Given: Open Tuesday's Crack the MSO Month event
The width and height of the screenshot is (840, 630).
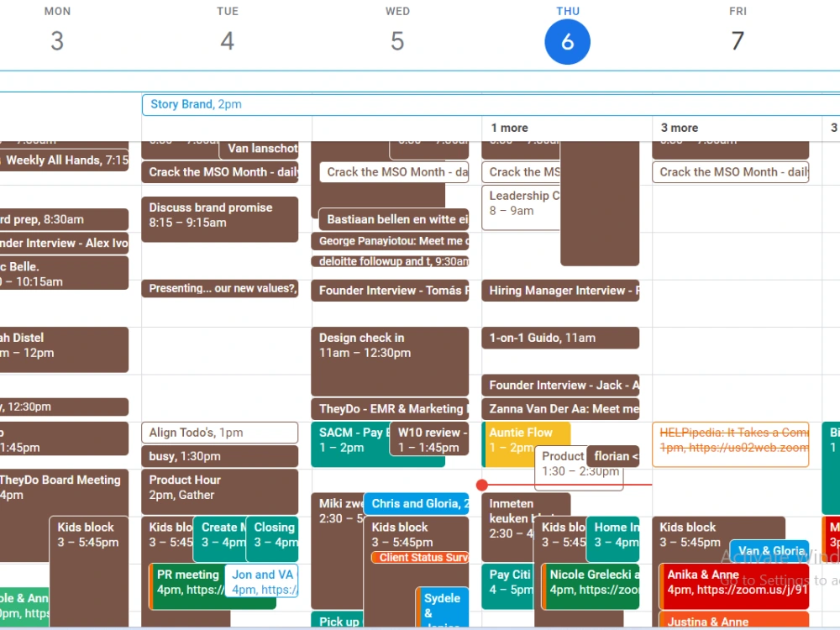Looking at the screenshot, I should 219,172.
